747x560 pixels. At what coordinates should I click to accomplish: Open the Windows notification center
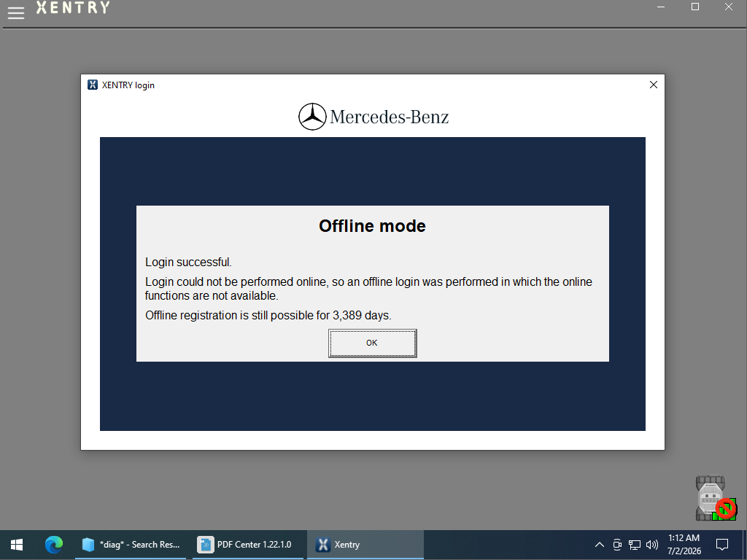(x=722, y=544)
